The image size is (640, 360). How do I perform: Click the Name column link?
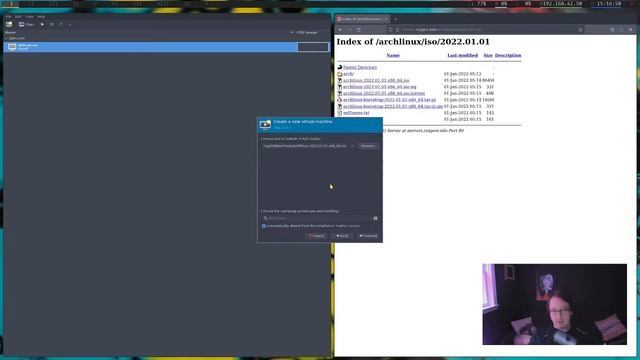pyautogui.click(x=393, y=55)
